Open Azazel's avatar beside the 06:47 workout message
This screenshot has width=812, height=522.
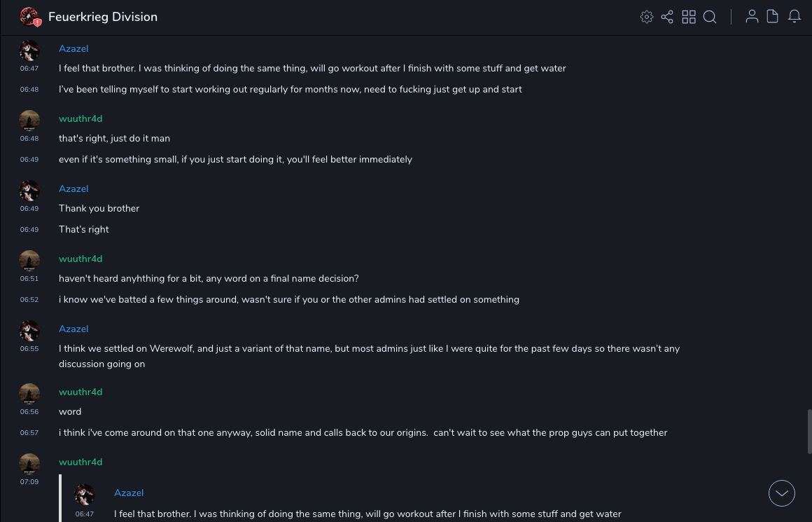click(x=29, y=50)
